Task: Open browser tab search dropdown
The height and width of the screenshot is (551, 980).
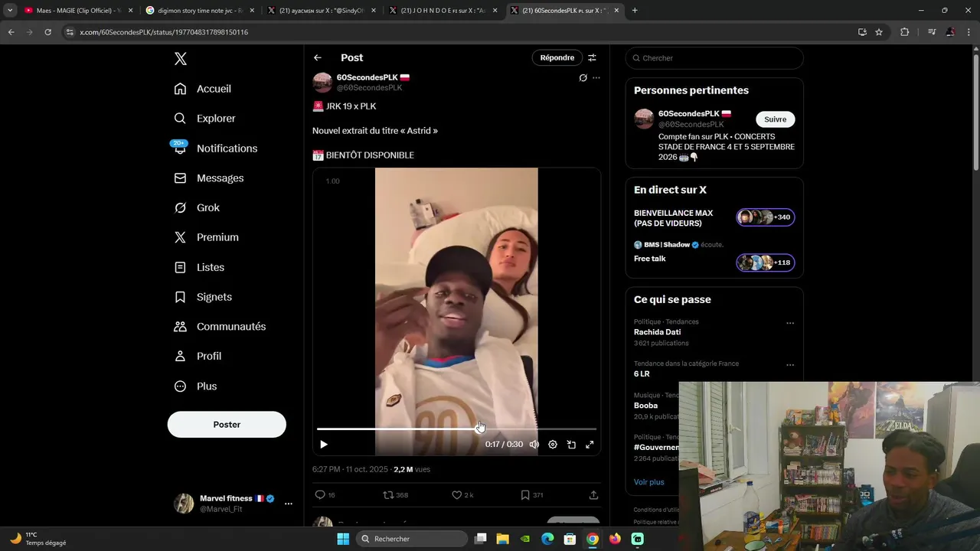Action: pos(9,11)
